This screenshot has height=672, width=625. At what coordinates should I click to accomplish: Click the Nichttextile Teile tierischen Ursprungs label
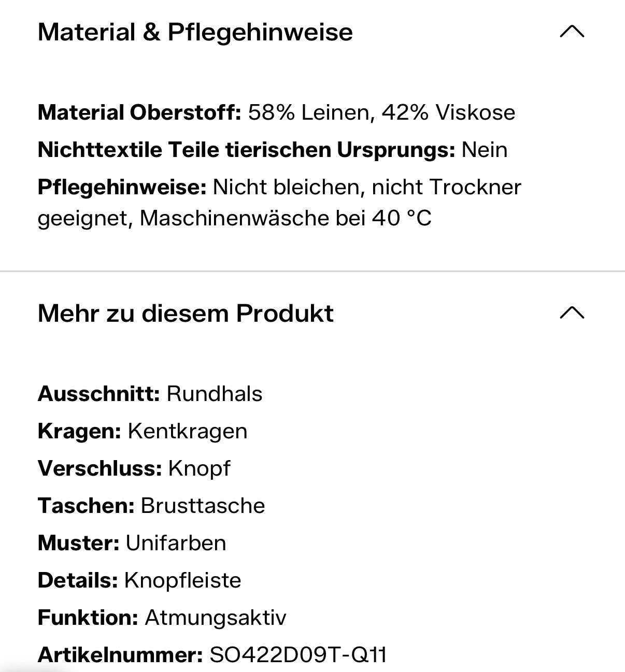point(246,150)
